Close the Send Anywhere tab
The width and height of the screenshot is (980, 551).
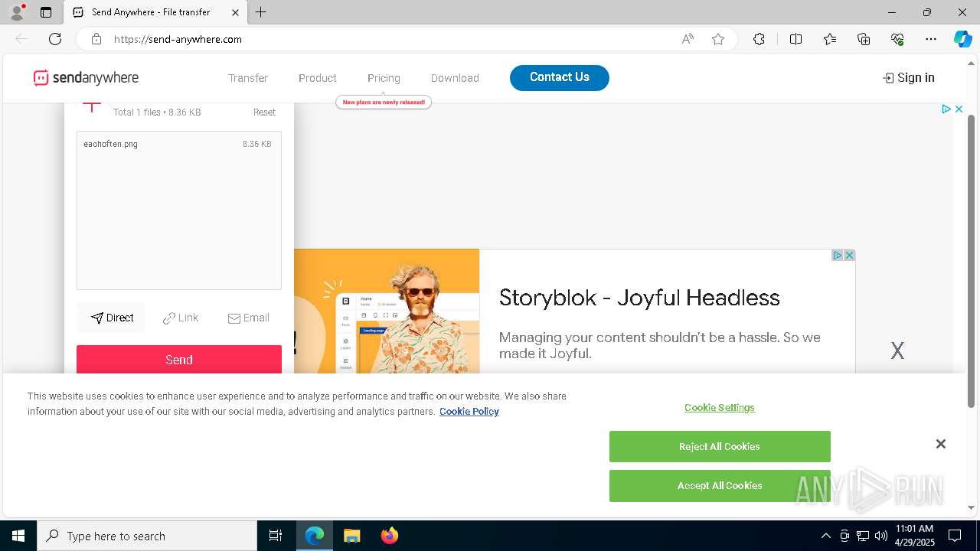click(235, 12)
